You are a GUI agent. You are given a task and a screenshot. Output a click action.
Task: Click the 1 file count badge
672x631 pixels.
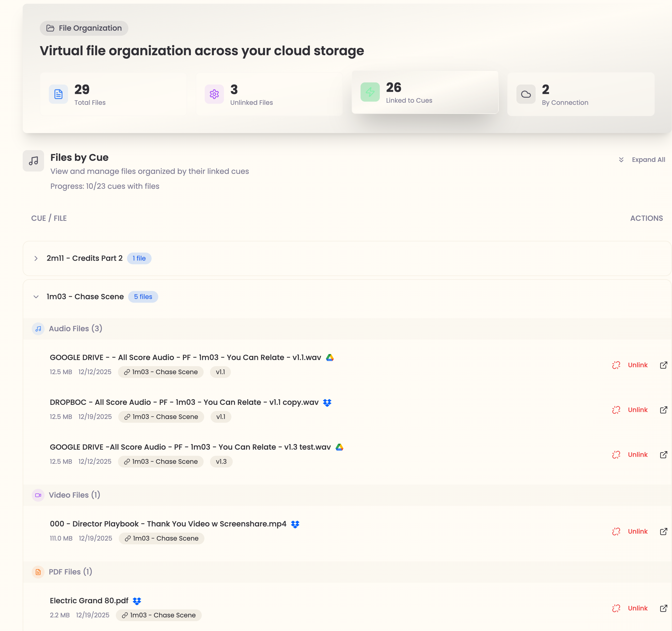tap(139, 258)
